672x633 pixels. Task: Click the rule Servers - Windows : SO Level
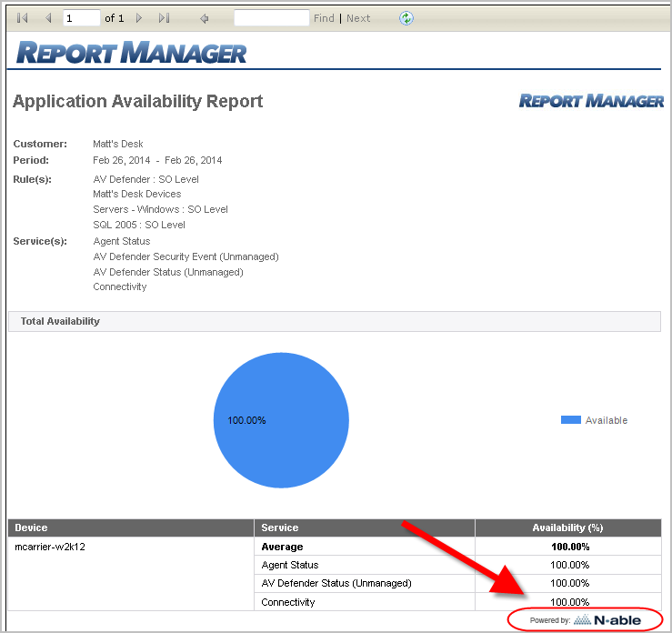pyautogui.click(x=160, y=209)
